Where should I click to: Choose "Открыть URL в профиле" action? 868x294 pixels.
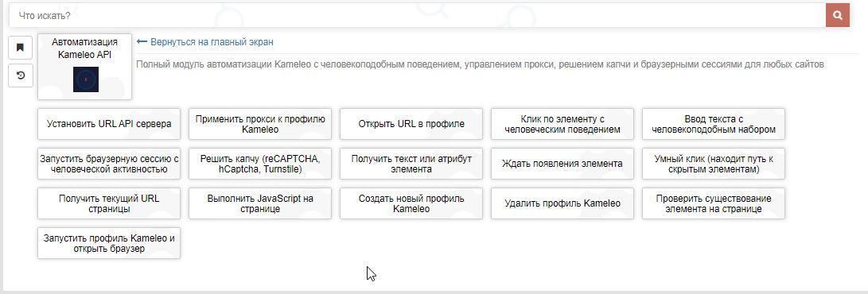coord(411,124)
